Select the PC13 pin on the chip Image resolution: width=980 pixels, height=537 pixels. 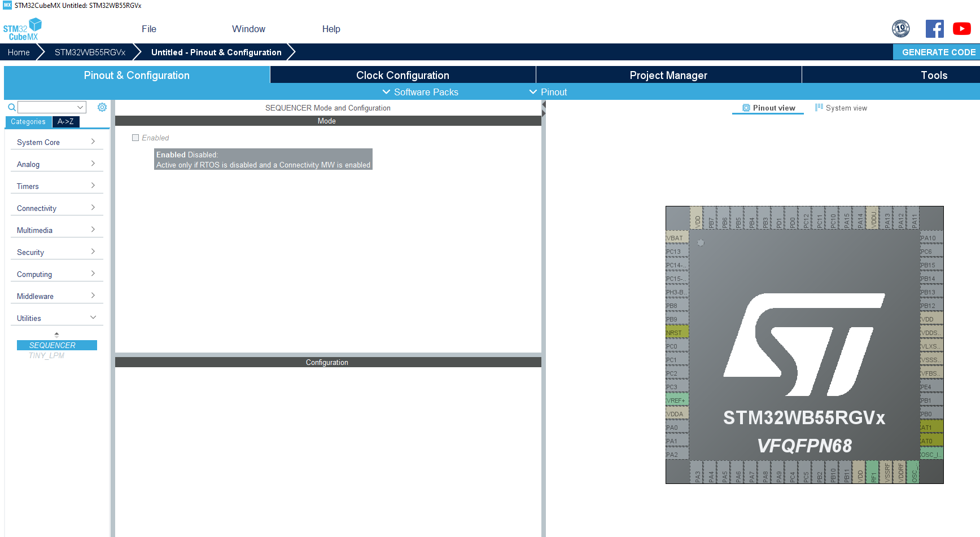click(x=677, y=252)
